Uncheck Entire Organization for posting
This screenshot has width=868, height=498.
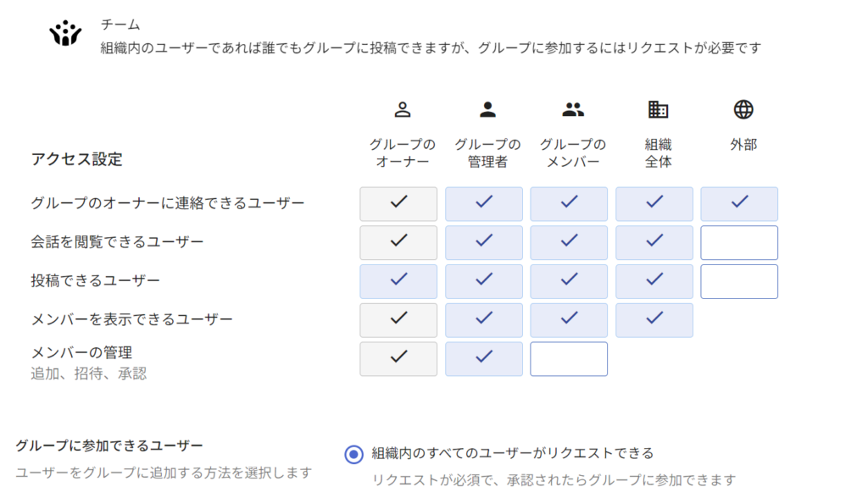tap(654, 281)
